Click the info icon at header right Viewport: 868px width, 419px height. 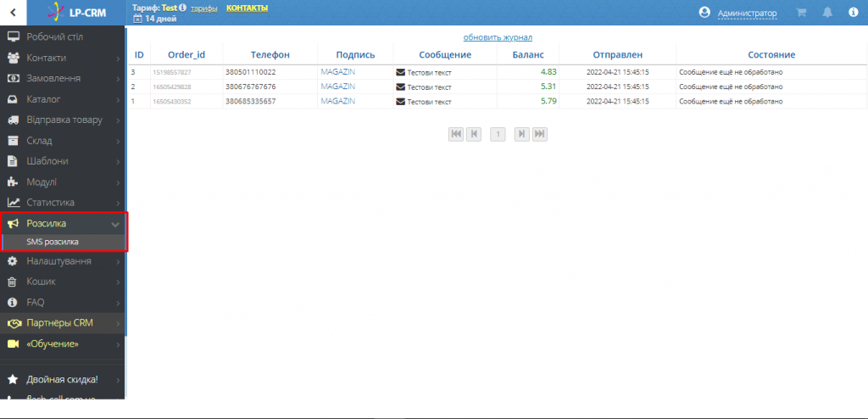pos(853,13)
